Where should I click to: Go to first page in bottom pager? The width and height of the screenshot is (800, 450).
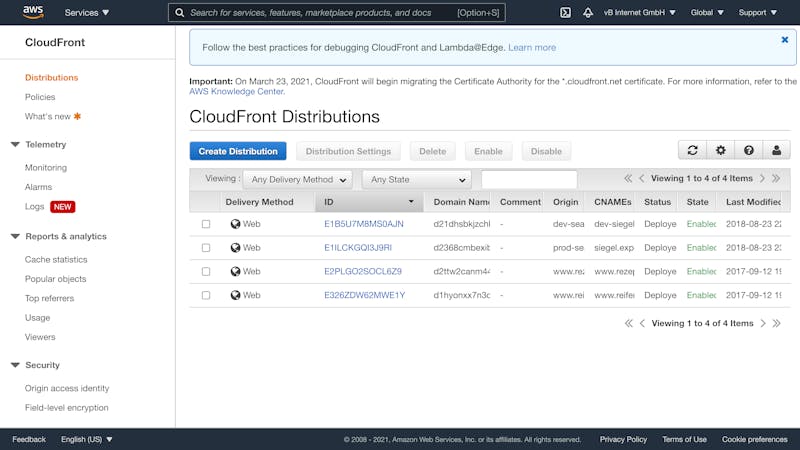pos(629,323)
